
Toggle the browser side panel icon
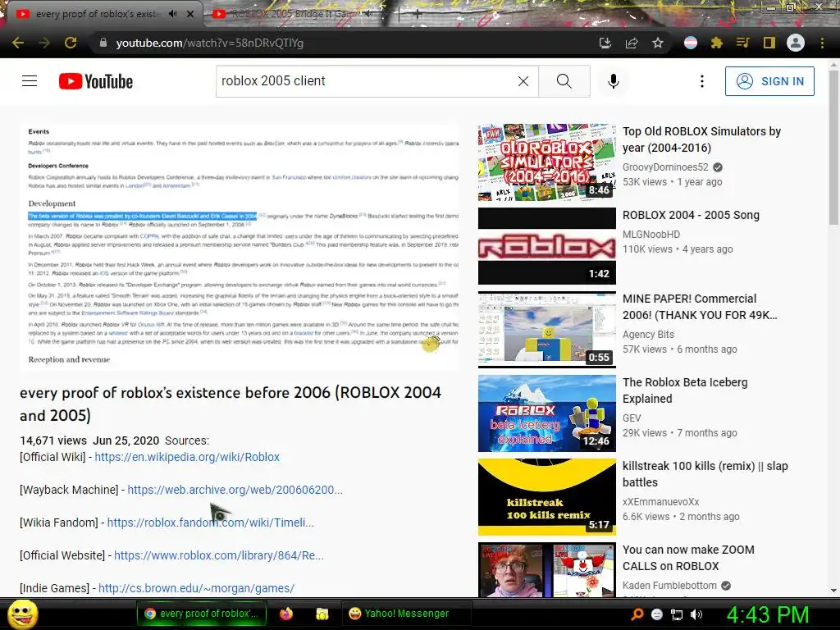coord(769,43)
